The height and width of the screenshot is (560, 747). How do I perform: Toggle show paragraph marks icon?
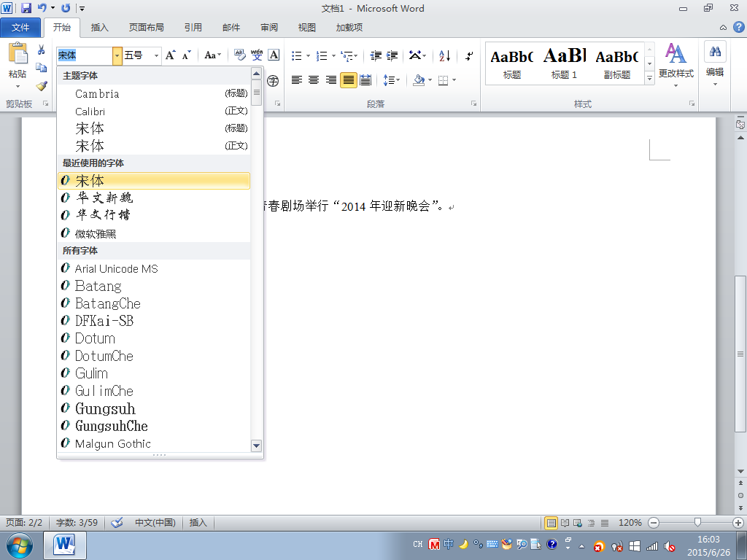(469, 55)
